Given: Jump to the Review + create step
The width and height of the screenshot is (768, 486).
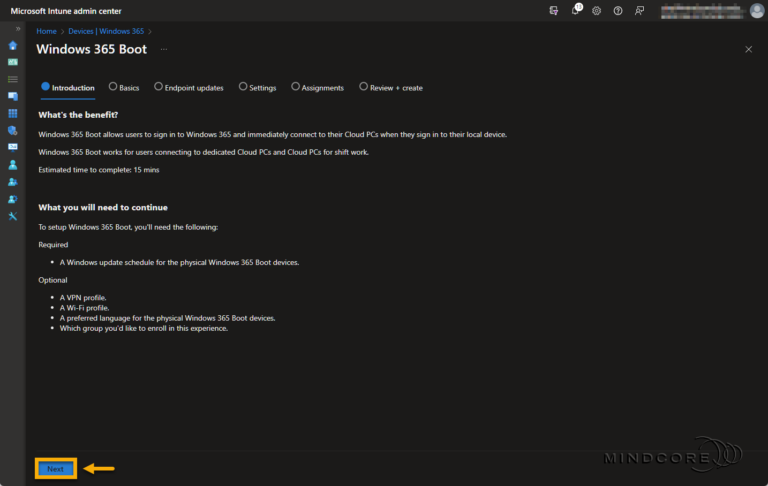Looking at the screenshot, I should pyautogui.click(x=391, y=87).
